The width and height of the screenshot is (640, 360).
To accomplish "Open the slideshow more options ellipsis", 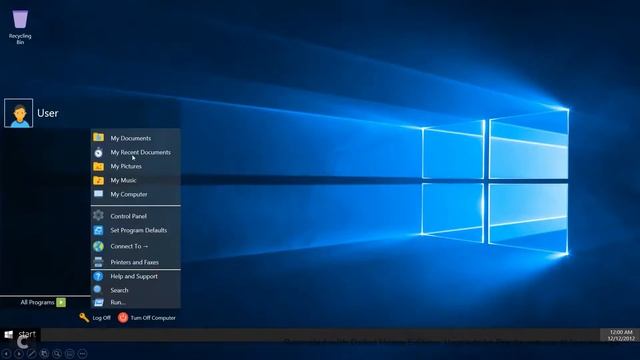I will (82, 353).
